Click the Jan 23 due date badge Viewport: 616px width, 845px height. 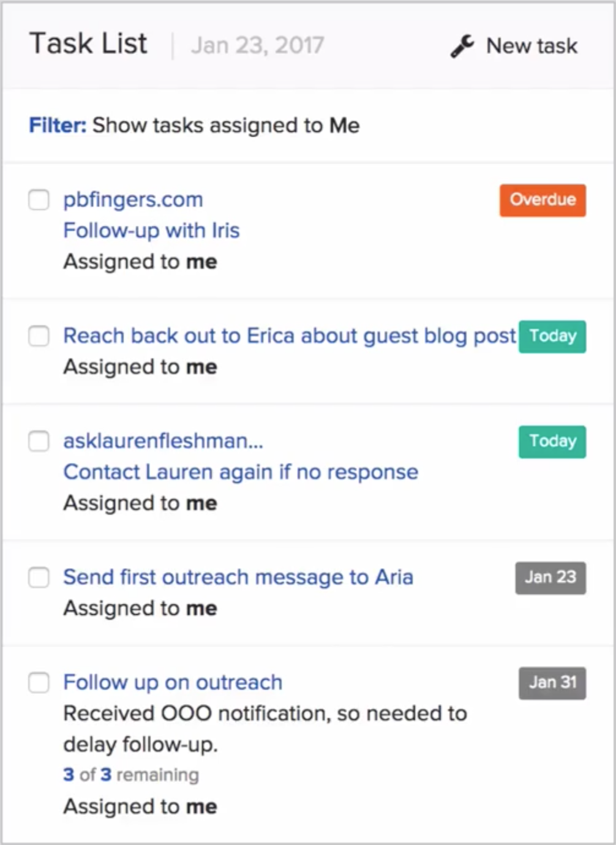tap(550, 577)
